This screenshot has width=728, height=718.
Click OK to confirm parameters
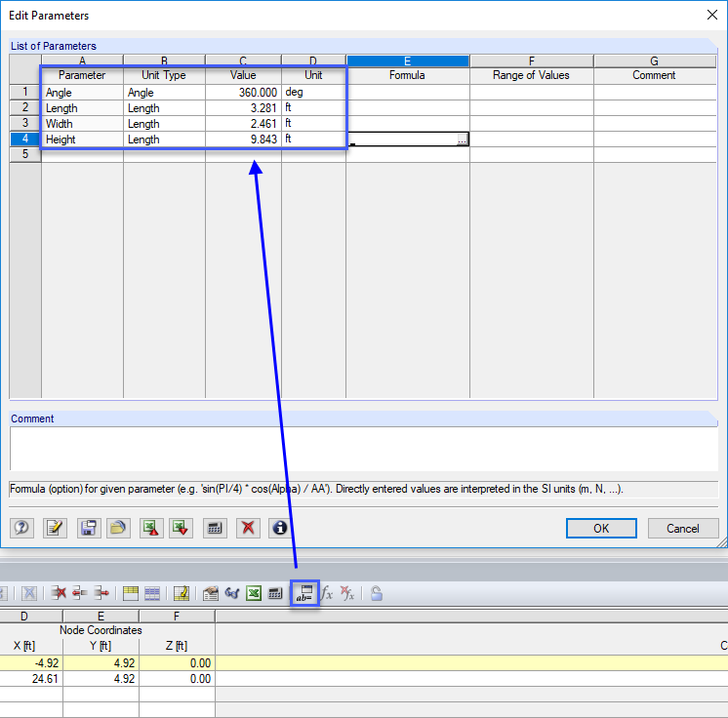click(x=601, y=528)
